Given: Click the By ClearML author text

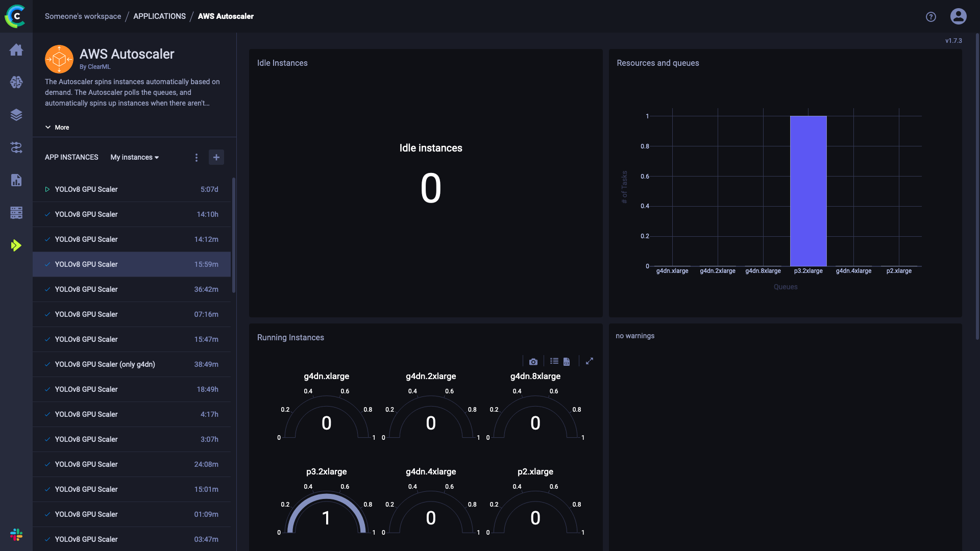Looking at the screenshot, I should (95, 67).
